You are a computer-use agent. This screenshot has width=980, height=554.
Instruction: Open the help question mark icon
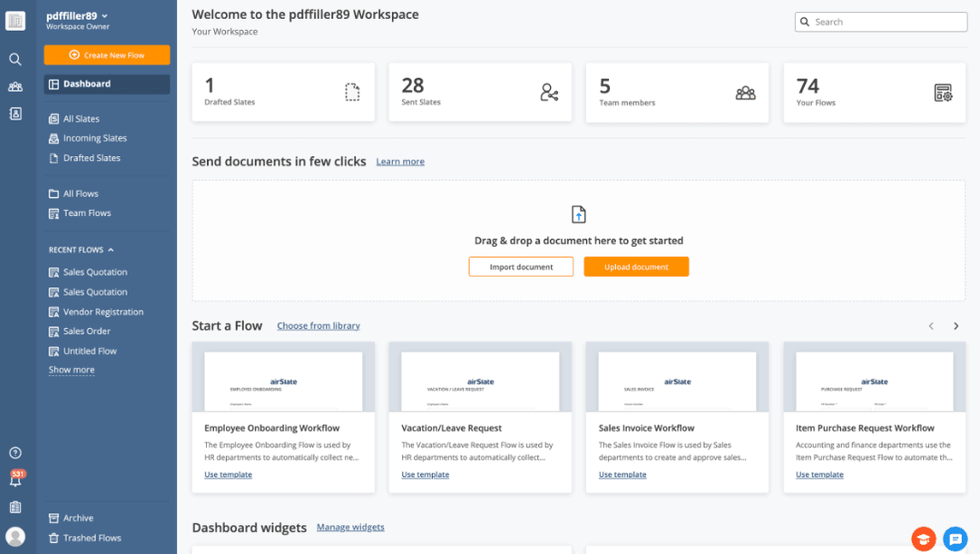(15, 453)
